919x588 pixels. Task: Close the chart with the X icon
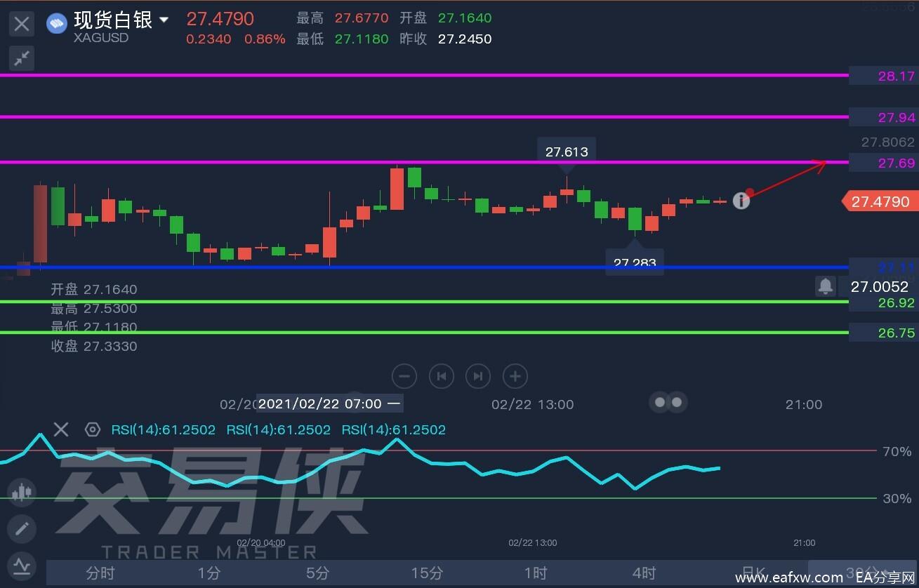[22, 25]
